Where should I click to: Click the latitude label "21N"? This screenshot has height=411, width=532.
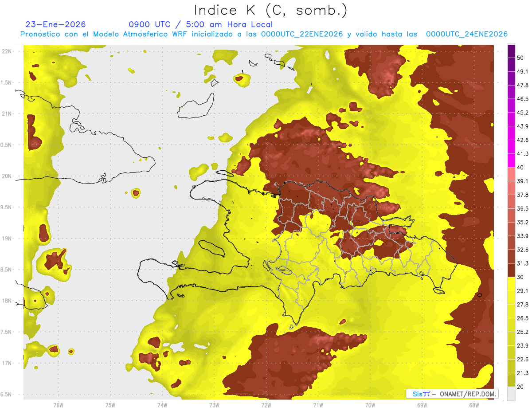[x=7, y=114]
